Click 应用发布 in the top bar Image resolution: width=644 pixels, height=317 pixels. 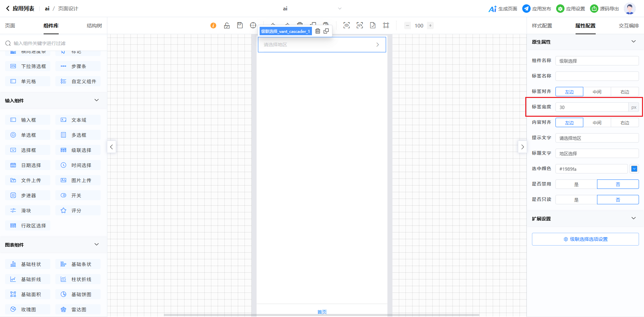(537, 9)
